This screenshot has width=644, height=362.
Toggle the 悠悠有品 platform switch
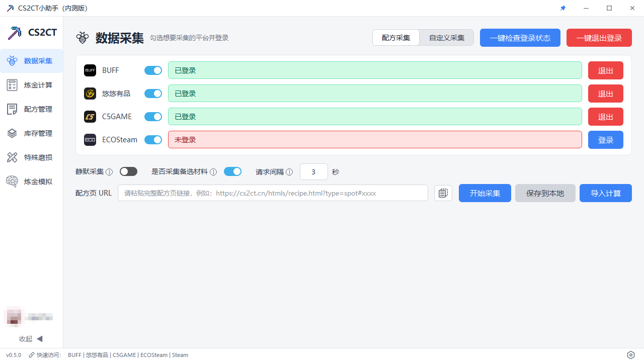coord(153,94)
